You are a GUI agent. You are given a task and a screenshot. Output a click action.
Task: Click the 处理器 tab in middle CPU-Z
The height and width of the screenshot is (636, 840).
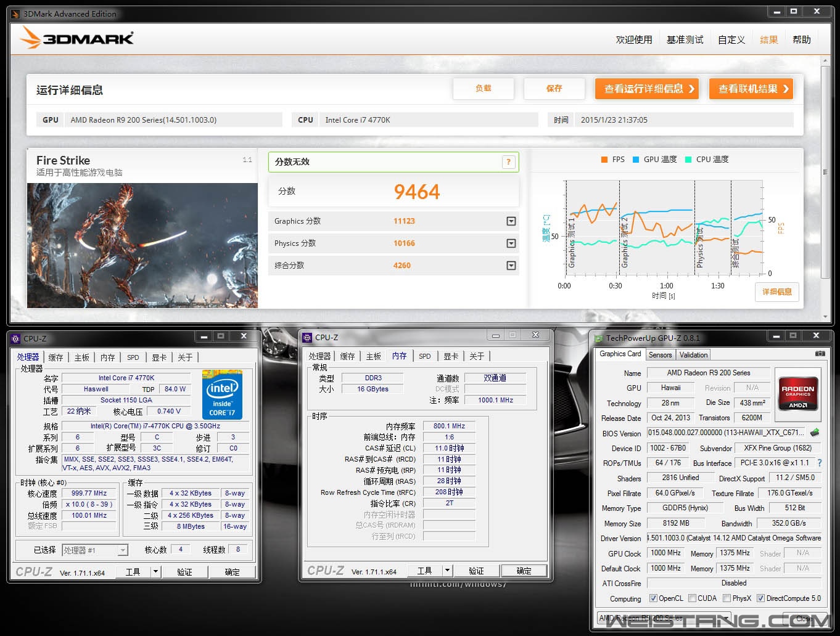[x=320, y=356]
